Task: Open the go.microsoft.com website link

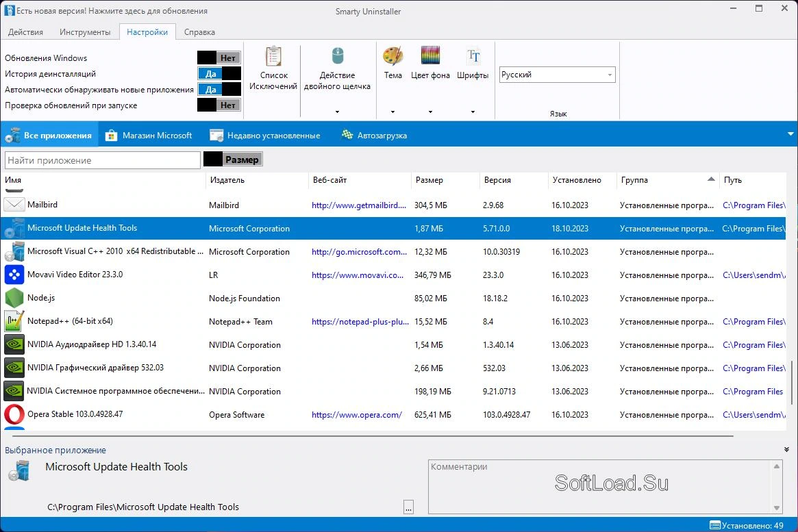Action: [x=360, y=252]
